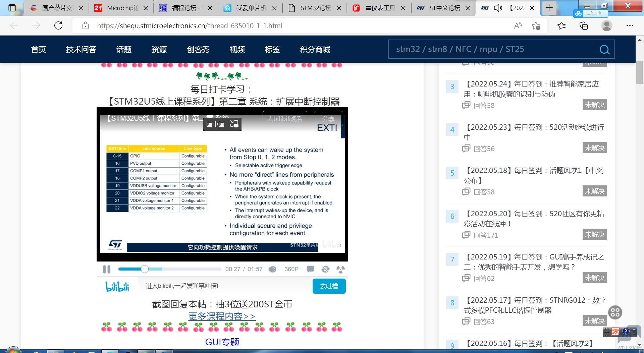Screen dimensions: 644x353
Task: Click the blue cloud icon near the window controls
Action: (578, 13)
